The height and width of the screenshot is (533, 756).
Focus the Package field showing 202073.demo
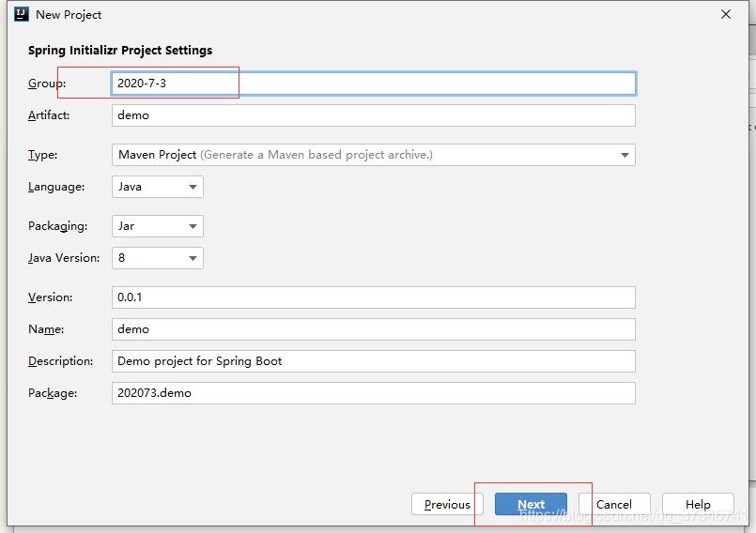point(374,393)
